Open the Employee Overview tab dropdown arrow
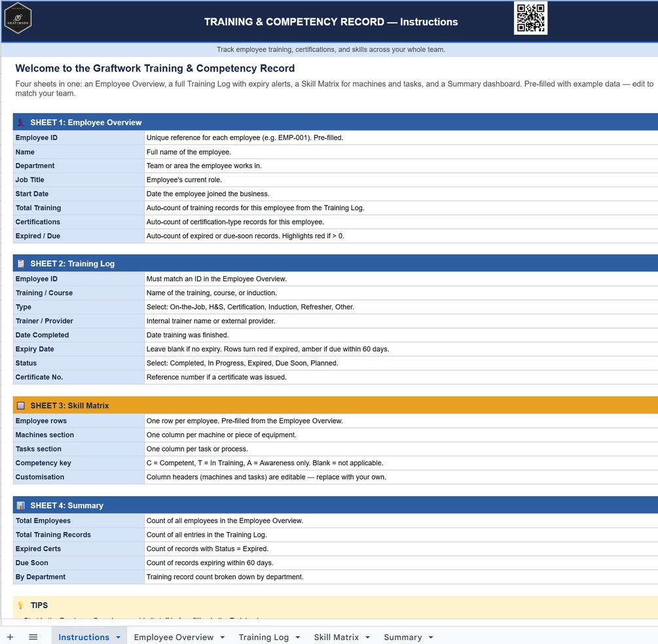The image size is (658, 644). point(223,637)
